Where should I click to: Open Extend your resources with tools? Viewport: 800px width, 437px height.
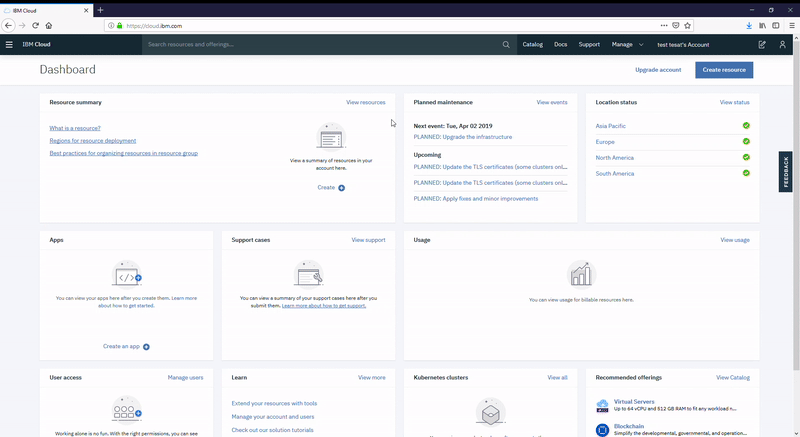[x=274, y=403]
